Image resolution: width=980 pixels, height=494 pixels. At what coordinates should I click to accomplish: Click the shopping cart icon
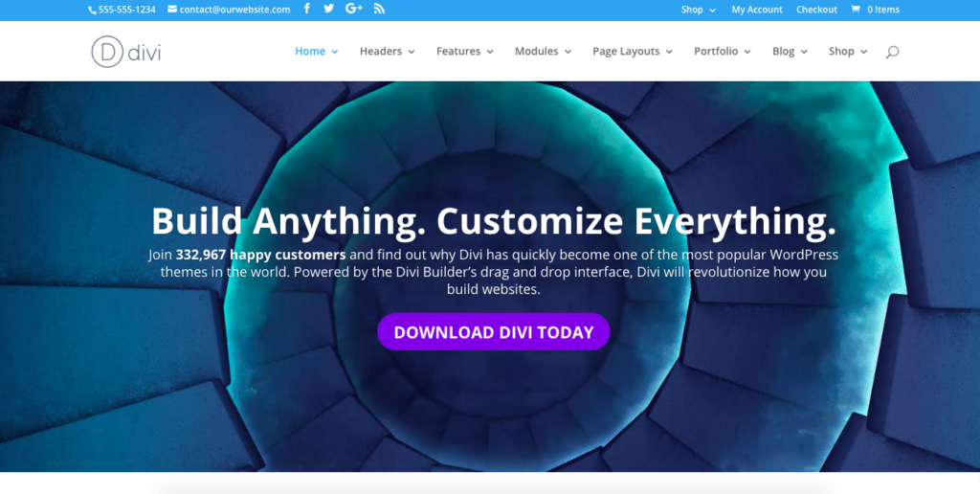click(x=855, y=10)
